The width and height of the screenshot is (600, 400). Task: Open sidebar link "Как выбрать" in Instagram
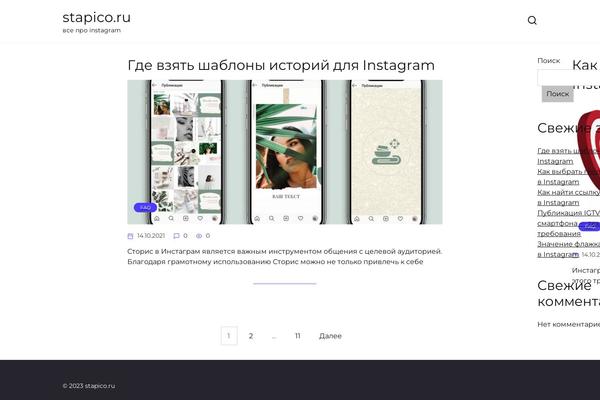point(569,176)
